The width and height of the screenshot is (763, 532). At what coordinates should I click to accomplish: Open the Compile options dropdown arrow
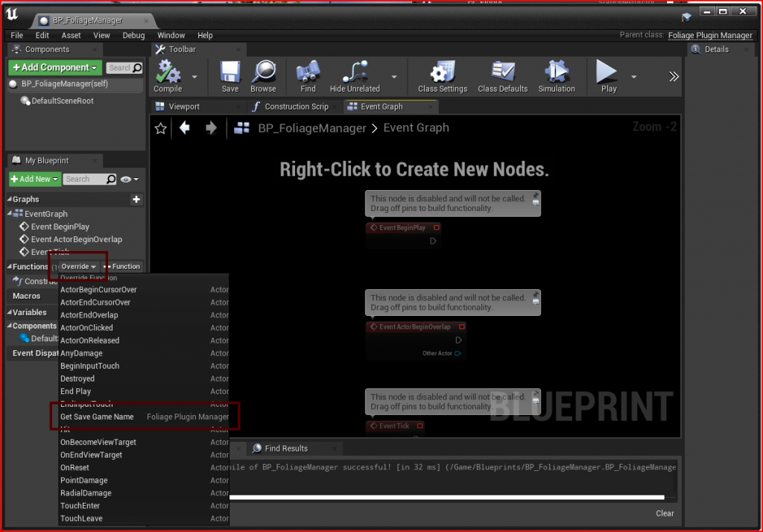click(x=194, y=77)
